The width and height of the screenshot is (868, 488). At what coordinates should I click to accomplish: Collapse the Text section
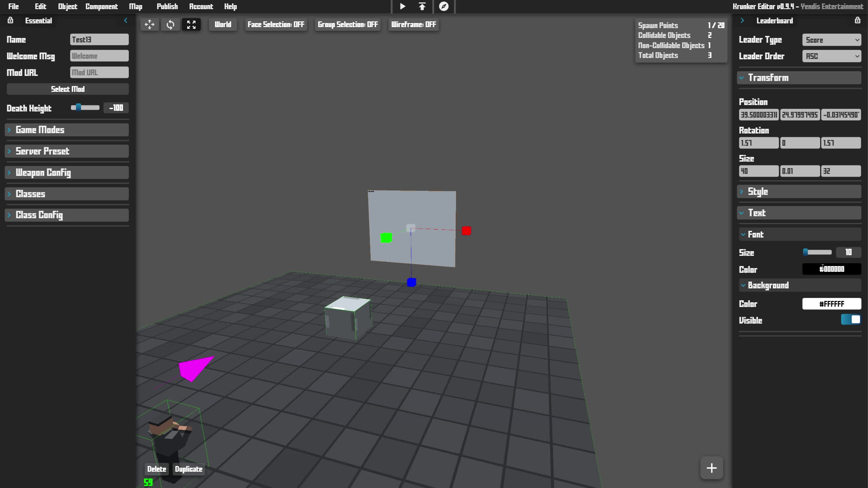[799, 213]
